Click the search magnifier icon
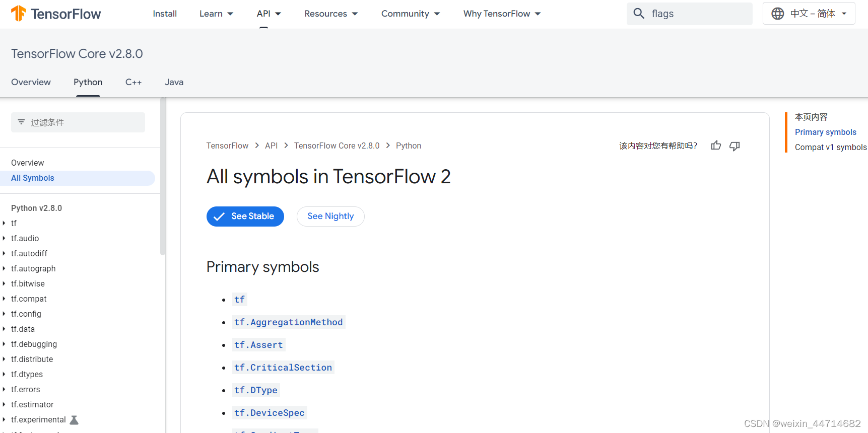 [639, 14]
